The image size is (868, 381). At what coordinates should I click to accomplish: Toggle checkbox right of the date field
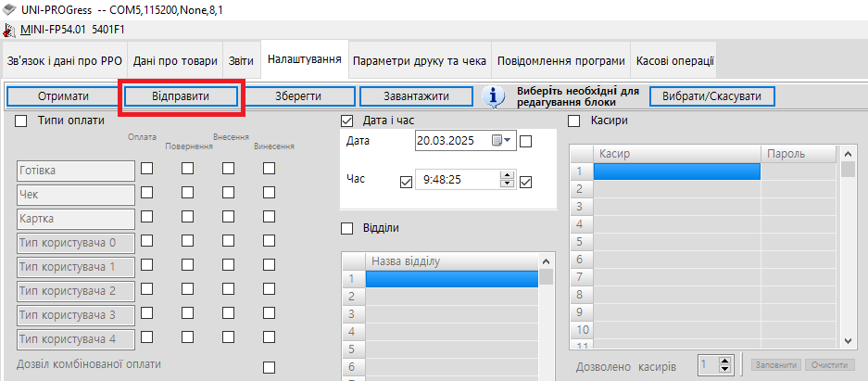tap(526, 142)
